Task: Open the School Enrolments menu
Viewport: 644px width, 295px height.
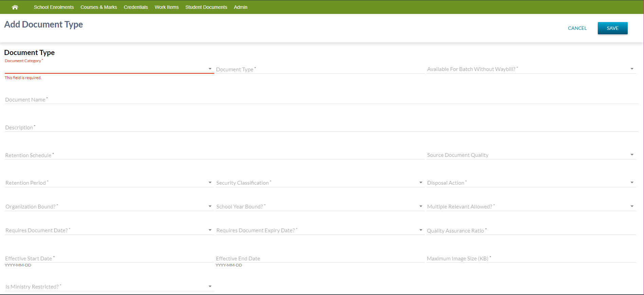Action: pos(54,7)
